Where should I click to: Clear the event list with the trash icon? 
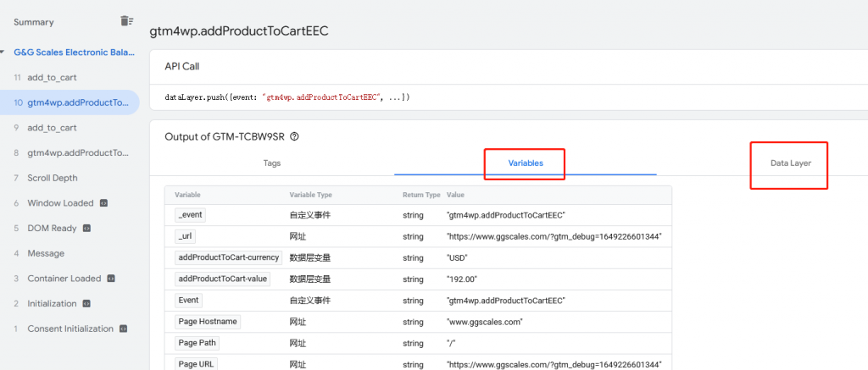point(127,21)
